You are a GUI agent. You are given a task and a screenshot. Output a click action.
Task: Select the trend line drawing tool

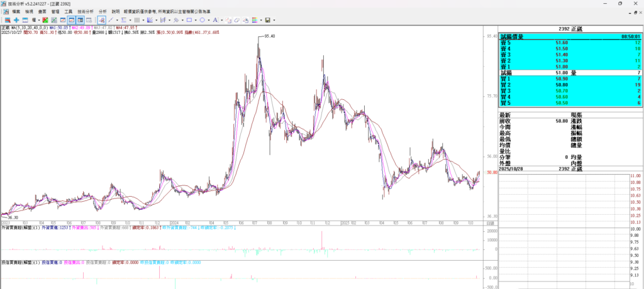pyautogui.click(x=110, y=20)
